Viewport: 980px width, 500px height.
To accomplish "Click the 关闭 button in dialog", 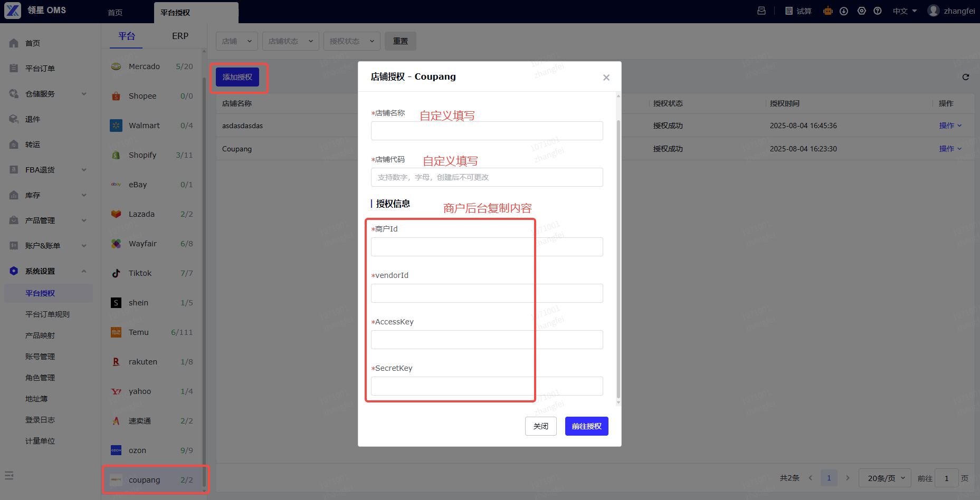I will tap(541, 426).
